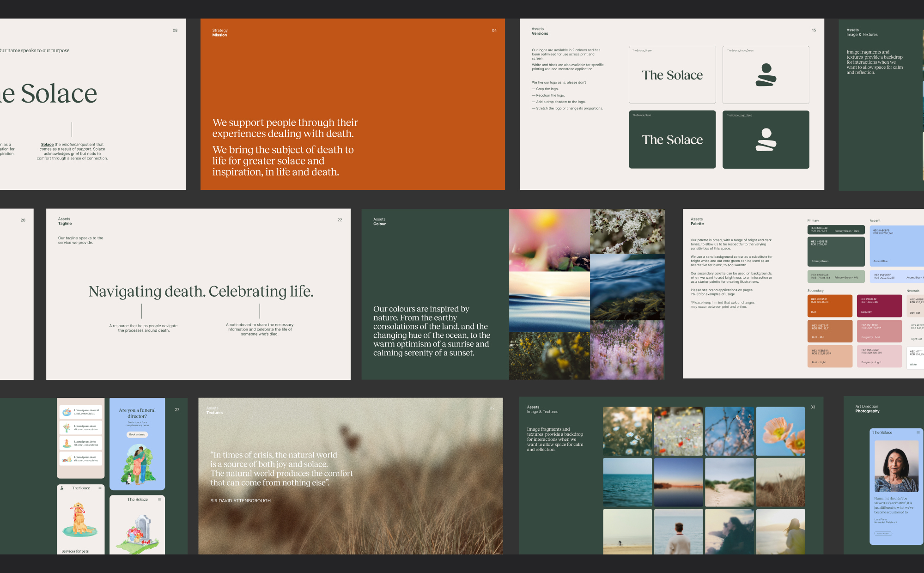Click the purple lavender heather photo in Colour slide

[627, 350]
